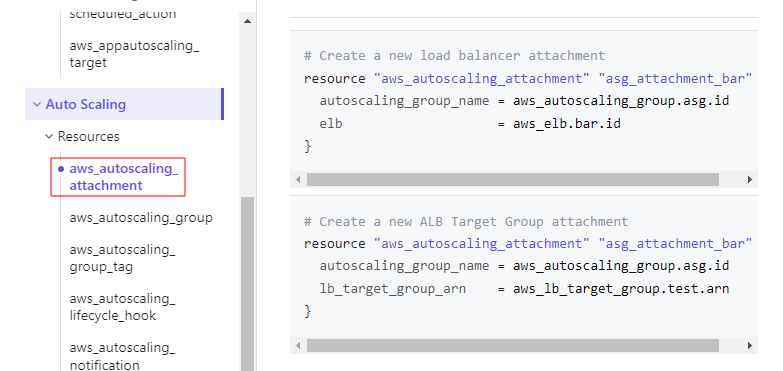Open aws_autoscaling_lifecycle_hook sidebar link
783x371 pixels.
coord(122,307)
